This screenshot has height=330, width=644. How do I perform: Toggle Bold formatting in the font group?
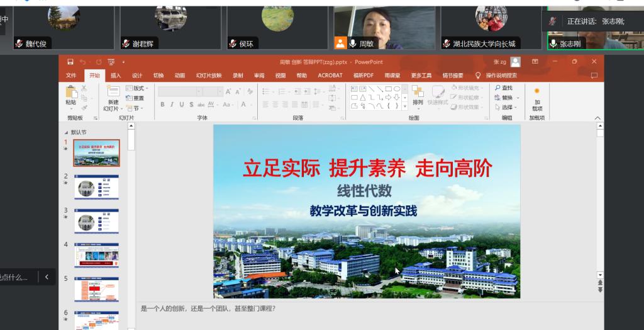(162, 105)
